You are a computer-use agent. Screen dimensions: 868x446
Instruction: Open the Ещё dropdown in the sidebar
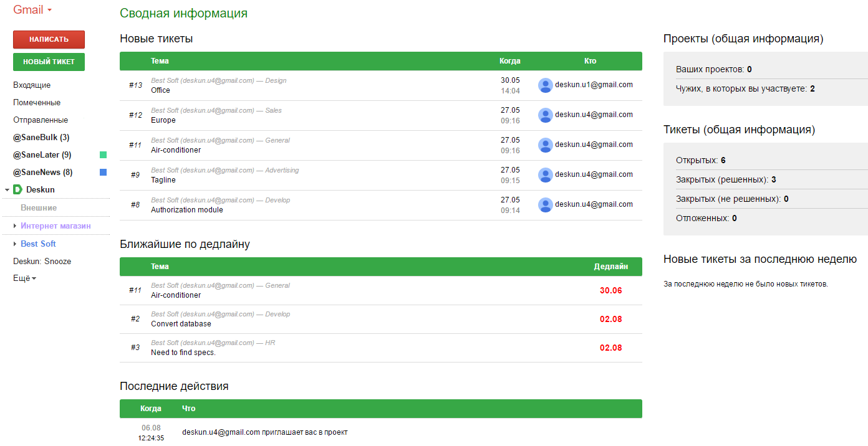(x=23, y=278)
